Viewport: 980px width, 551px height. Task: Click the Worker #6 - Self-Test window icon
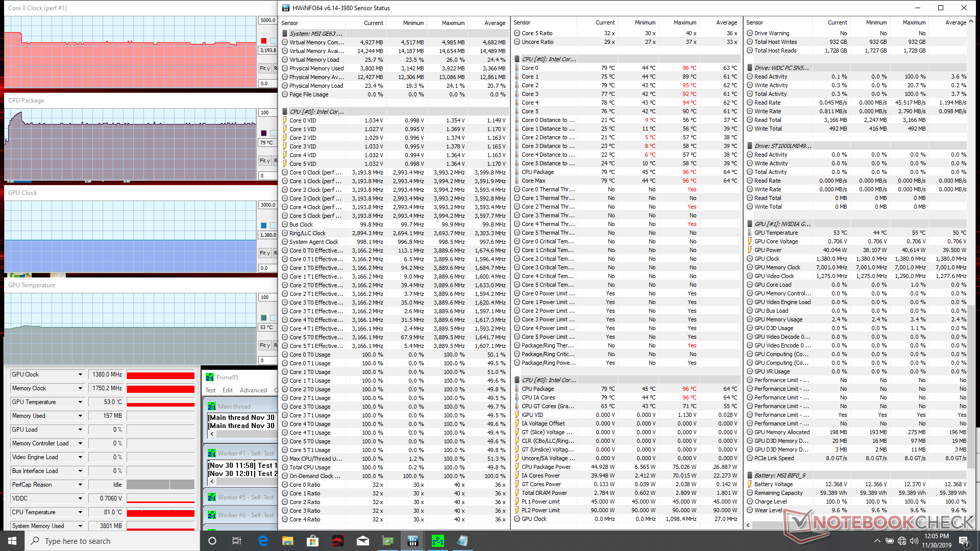tap(212, 515)
